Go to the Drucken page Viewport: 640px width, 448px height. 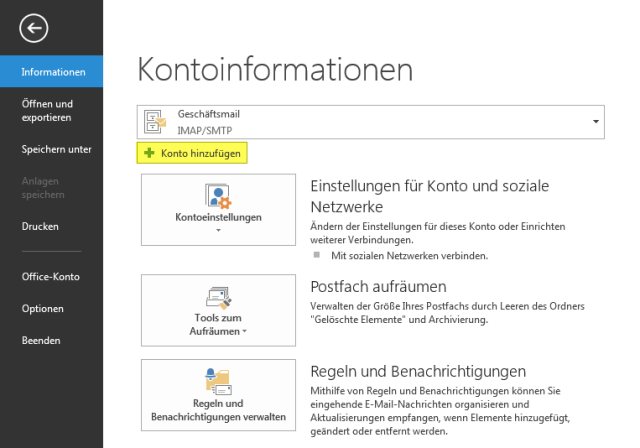[40, 227]
